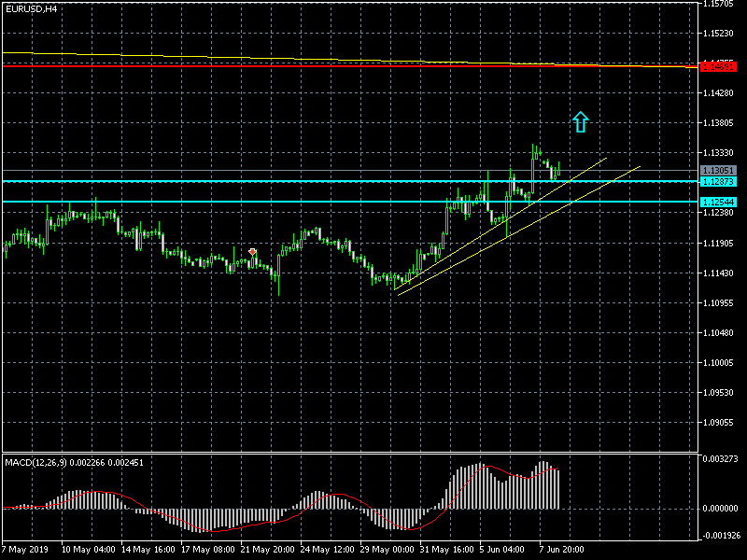This screenshot has width=747, height=560.
Task: Click the 7 May 2019 date label
Action: pos(26,549)
